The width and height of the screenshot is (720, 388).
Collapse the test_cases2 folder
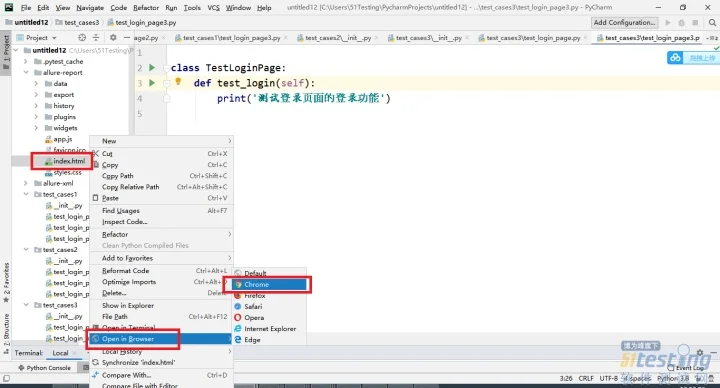pos(26,250)
